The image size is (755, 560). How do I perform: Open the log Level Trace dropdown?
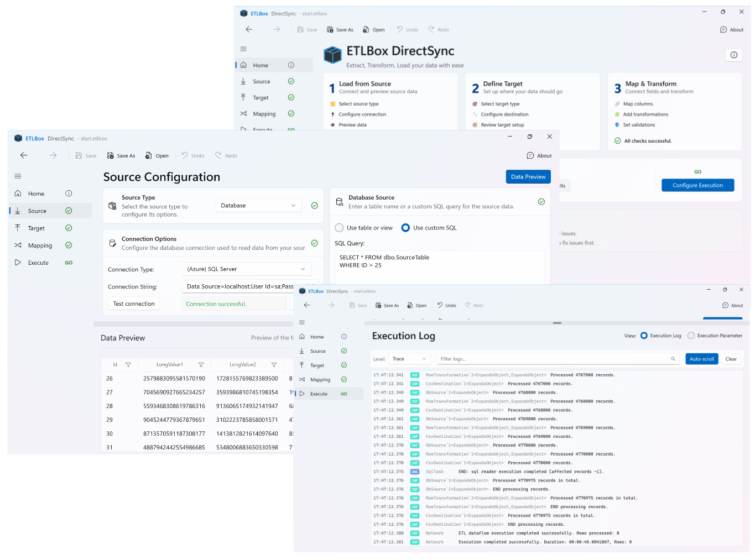click(x=409, y=359)
